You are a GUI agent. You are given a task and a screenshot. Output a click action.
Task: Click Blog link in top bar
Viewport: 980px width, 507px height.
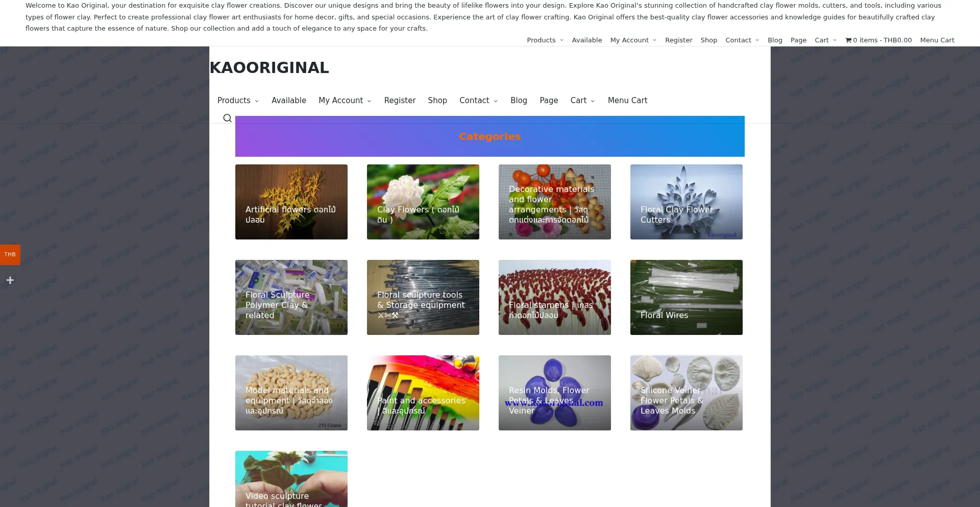point(775,40)
